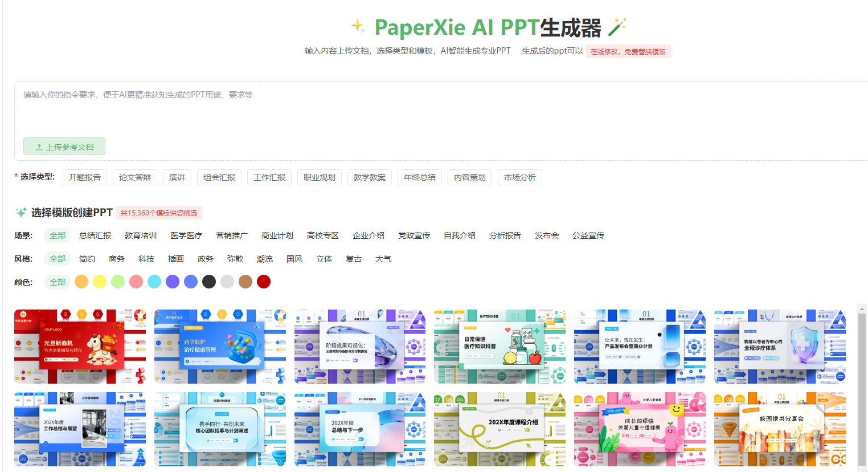Open the red 元旦新商机 template thumbnail
Viewport: 868px width, 472px height.
pos(80,347)
